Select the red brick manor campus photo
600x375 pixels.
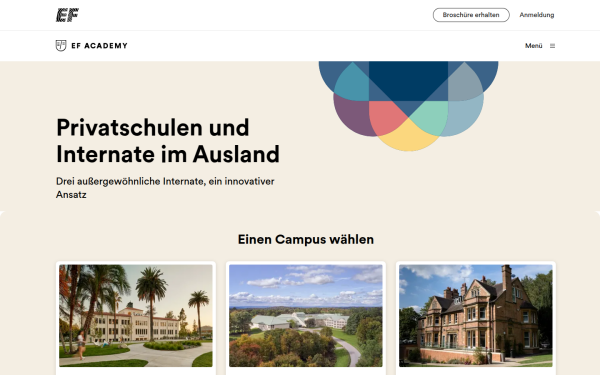click(476, 316)
